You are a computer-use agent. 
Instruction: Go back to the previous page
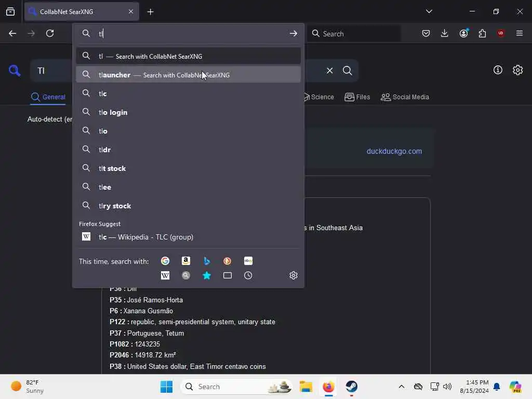click(12, 33)
